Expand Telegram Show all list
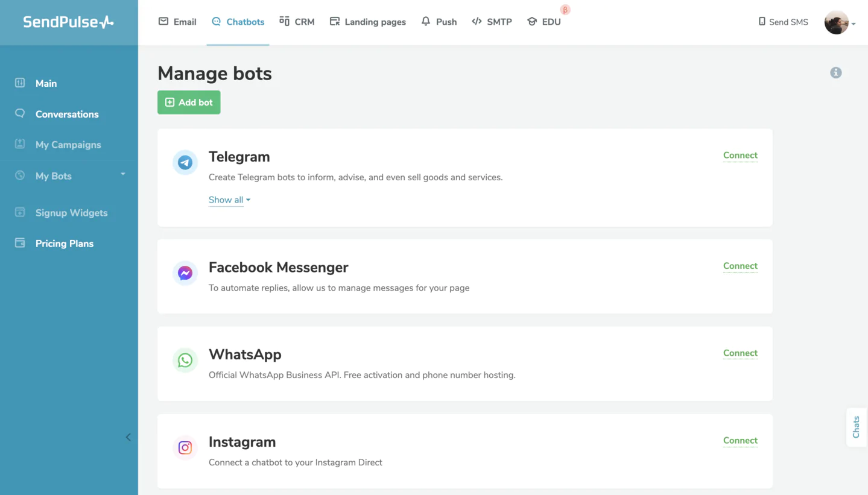 (x=229, y=200)
